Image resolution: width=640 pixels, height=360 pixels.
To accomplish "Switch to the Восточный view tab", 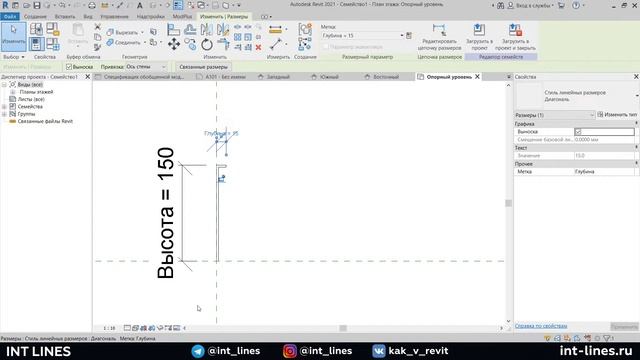I will (x=386, y=77).
